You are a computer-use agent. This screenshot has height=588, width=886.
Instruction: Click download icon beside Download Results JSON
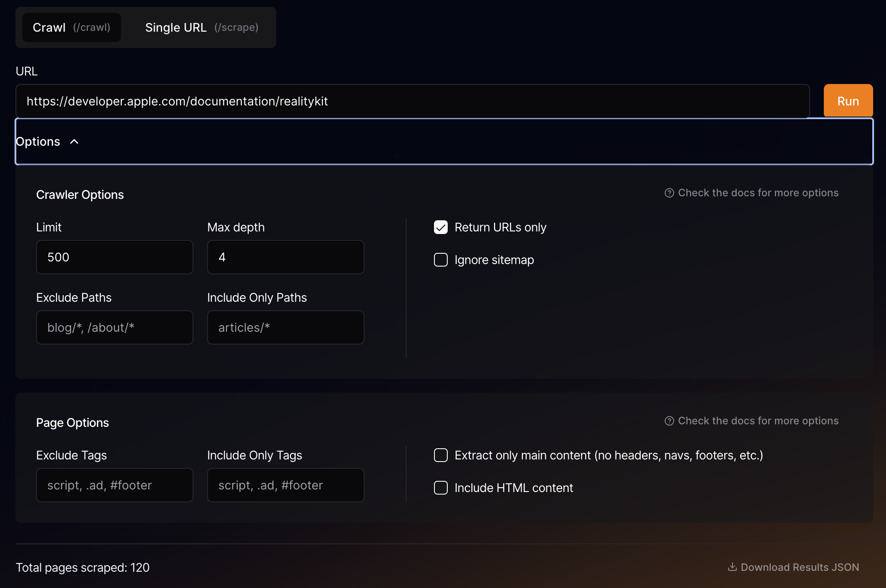click(732, 567)
